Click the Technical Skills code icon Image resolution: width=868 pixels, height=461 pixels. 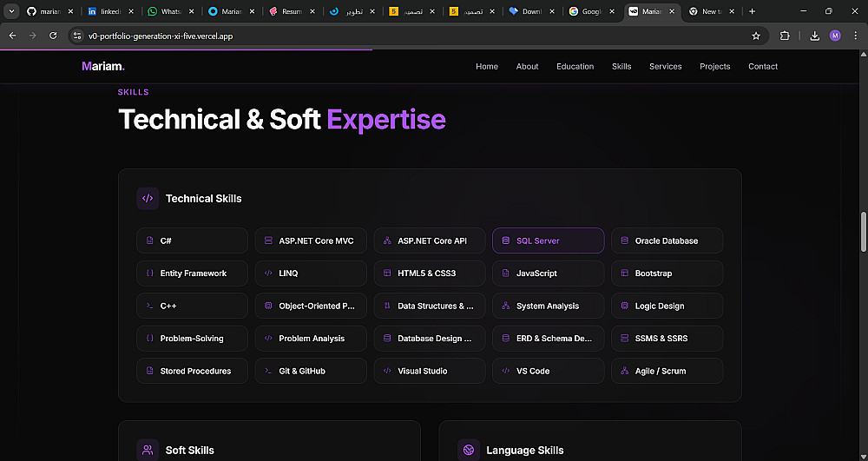pos(148,199)
